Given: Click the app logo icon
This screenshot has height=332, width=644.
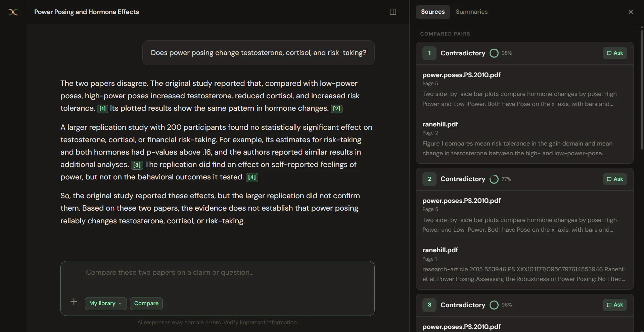Looking at the screenshot, I should pos(13,12).
